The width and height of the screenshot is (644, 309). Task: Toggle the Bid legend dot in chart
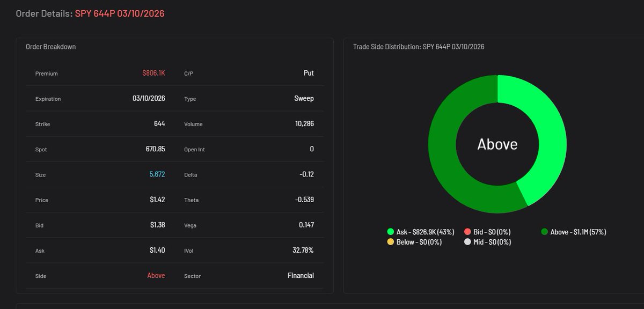467,232
